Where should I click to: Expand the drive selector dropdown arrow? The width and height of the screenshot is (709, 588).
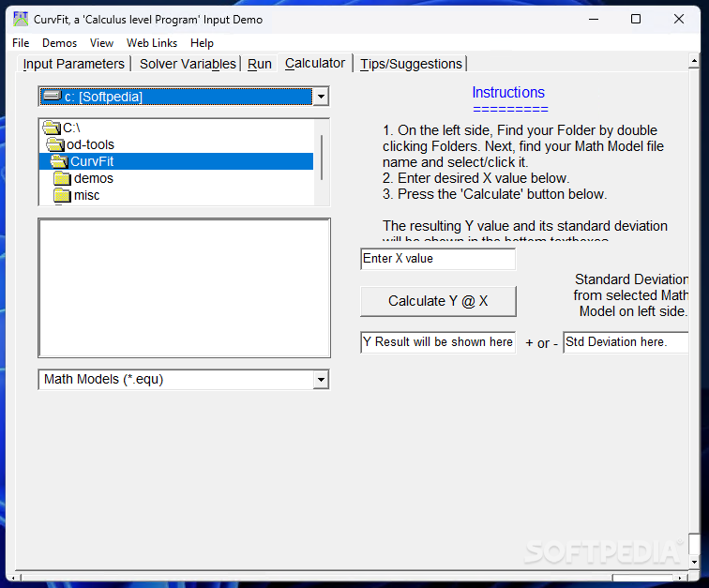321,97
